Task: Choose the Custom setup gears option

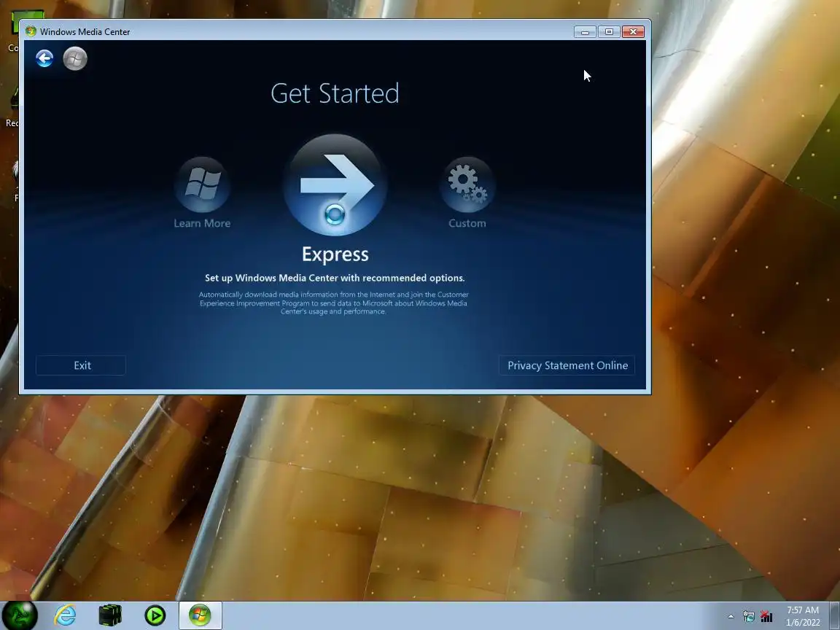Action: 467,184
